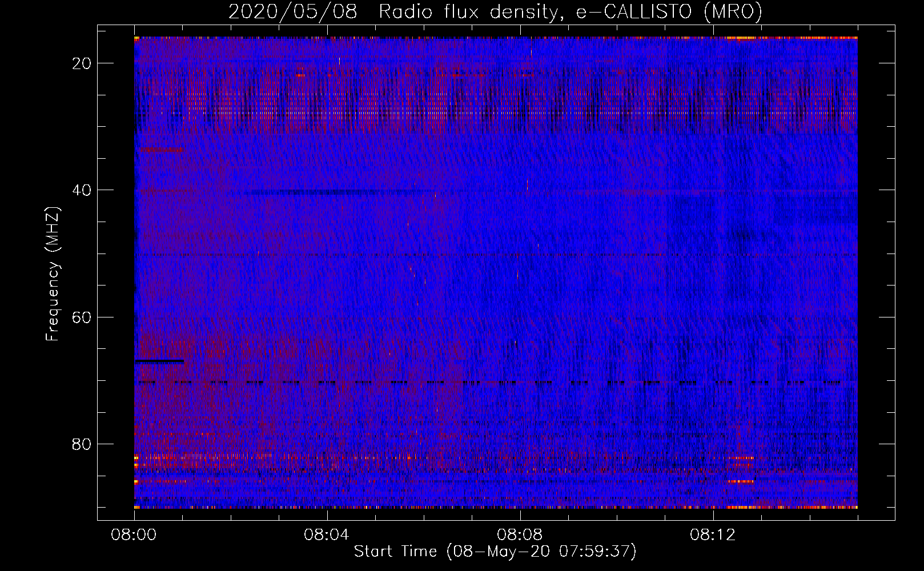Click the '40' frequency tick label
Screen dimensions: 924x571
pos(82,190)
